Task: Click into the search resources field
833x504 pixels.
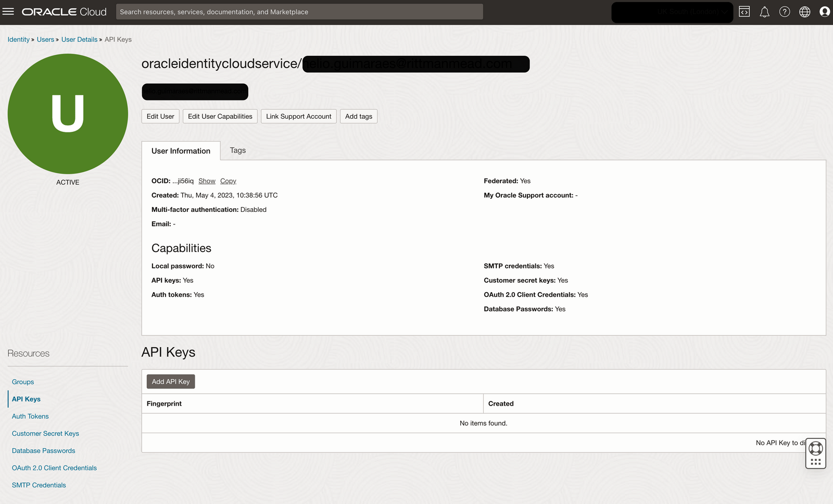Action: (x=299, y=11)
